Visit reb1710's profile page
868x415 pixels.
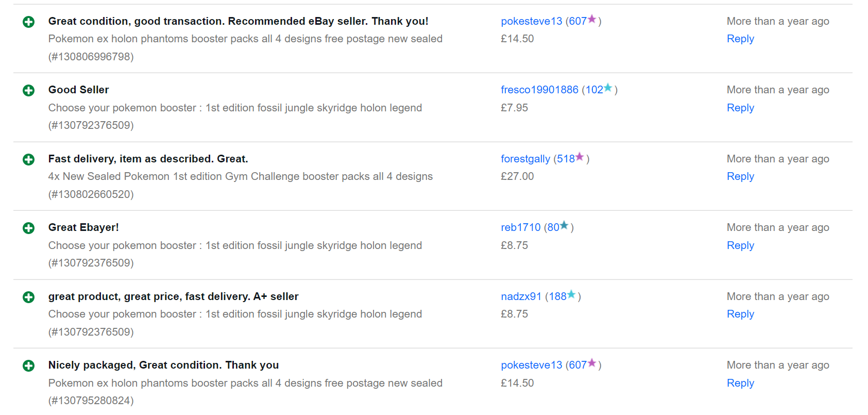click(521, 227)
